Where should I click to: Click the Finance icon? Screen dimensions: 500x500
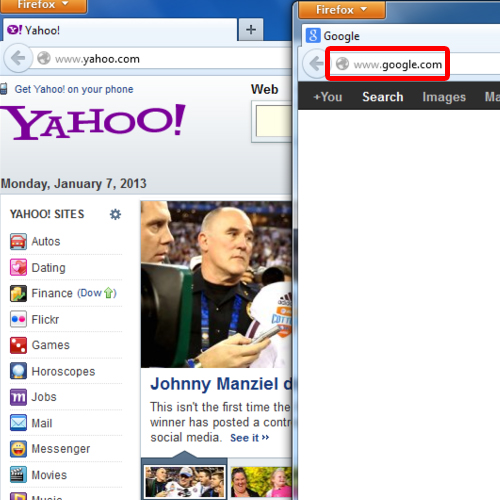pos(18,293)
